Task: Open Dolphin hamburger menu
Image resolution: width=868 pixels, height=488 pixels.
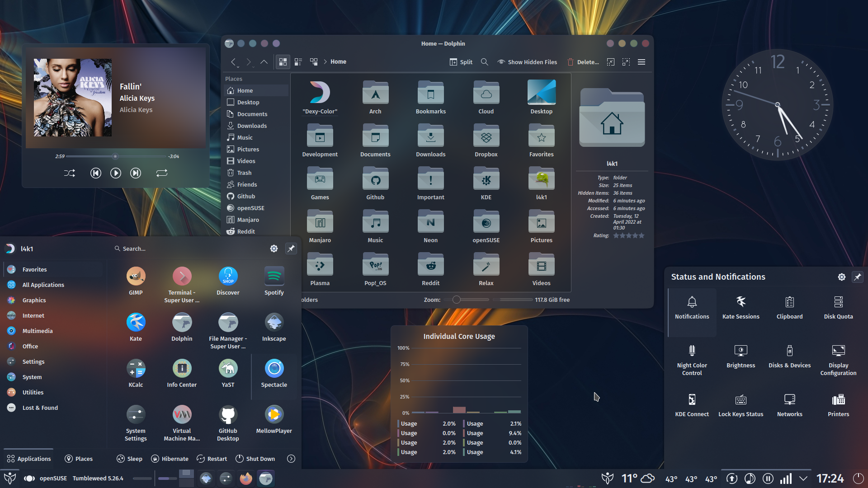Action: pos(642,62)
